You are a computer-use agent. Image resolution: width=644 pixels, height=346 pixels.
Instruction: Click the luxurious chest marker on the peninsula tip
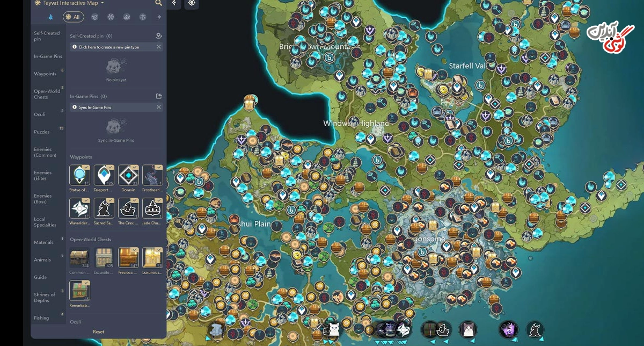click(249, 102)
